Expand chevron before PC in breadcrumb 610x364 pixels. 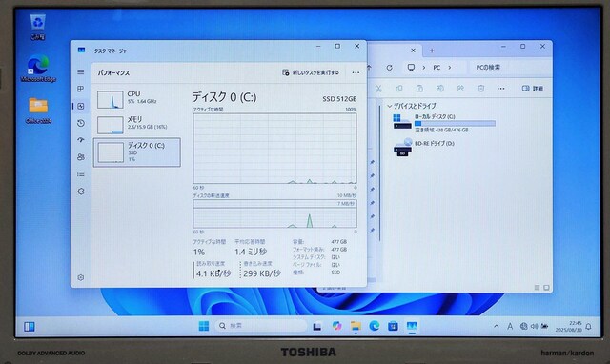(423, 68)
